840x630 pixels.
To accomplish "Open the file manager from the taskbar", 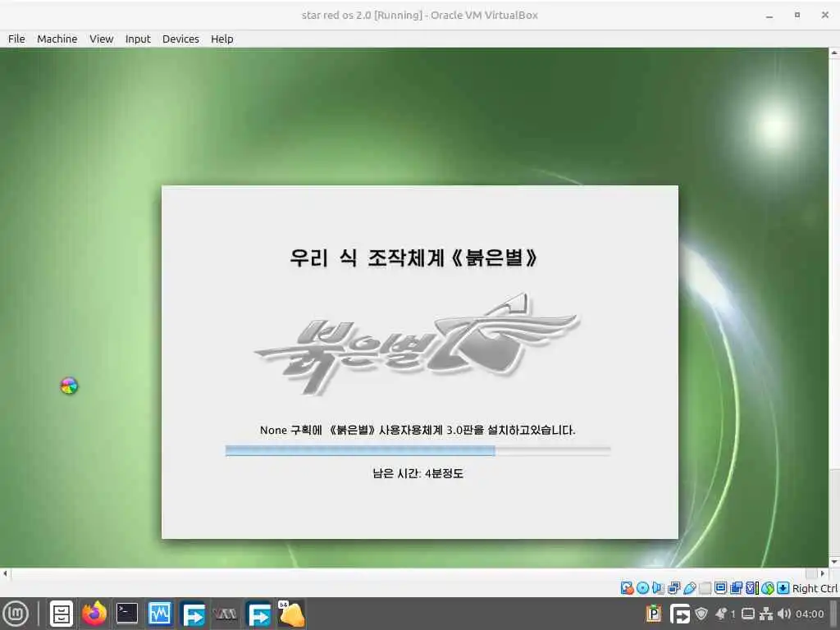I will pyautogui.click(x=61, y=614).
